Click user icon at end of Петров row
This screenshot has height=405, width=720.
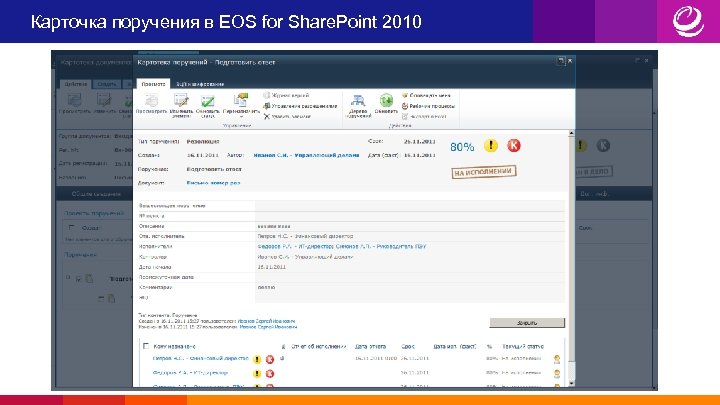click(557, 359)
